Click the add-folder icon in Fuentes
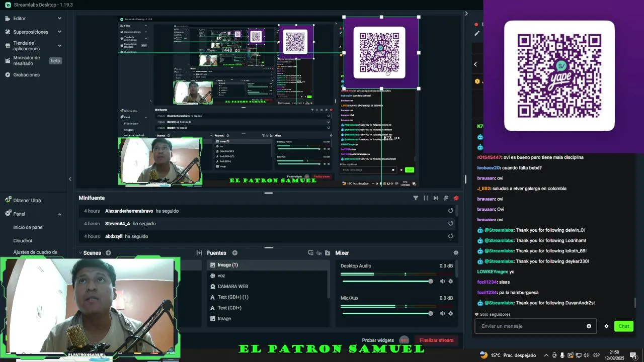This screenshot has height=362, width=644. tap(328, 253)
